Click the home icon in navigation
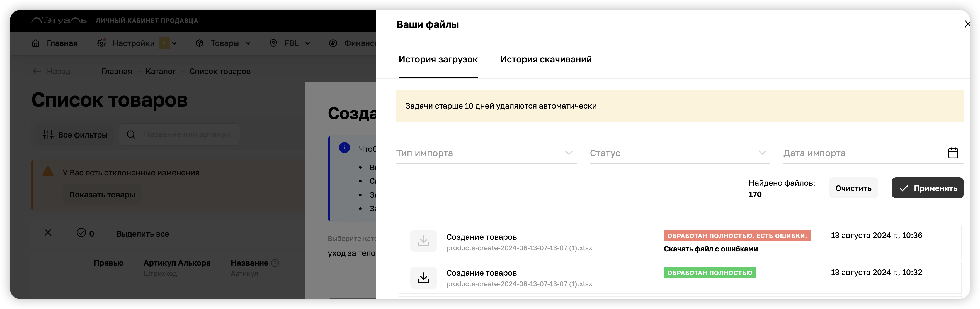The image size is (980, 309). (36, 43)
